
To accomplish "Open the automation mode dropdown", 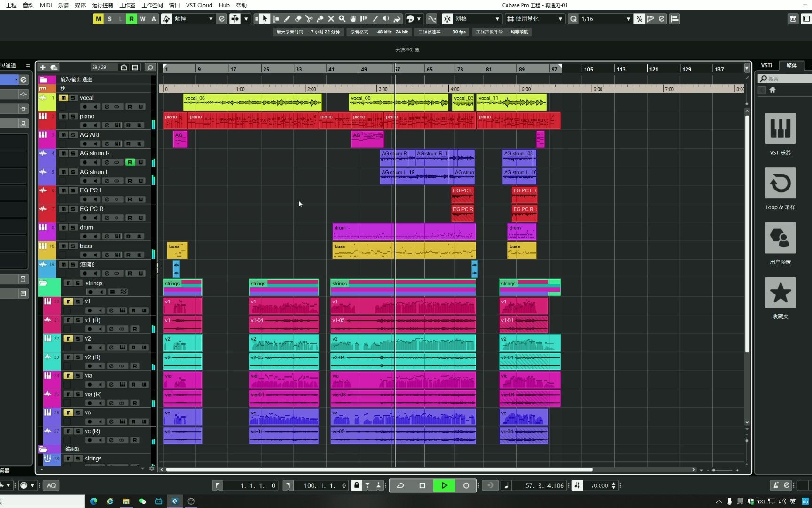I will point(194,19).
